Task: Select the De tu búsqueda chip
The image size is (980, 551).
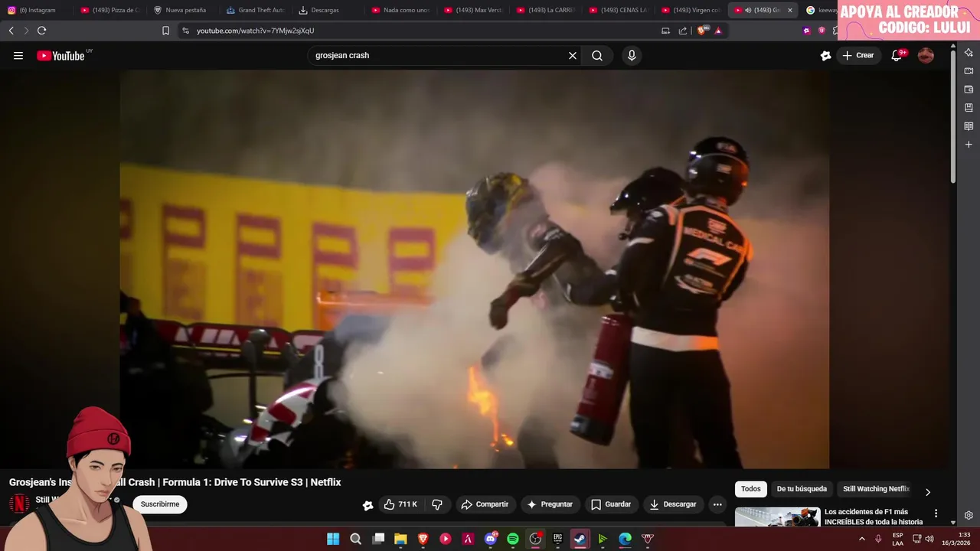Action: 802,489
